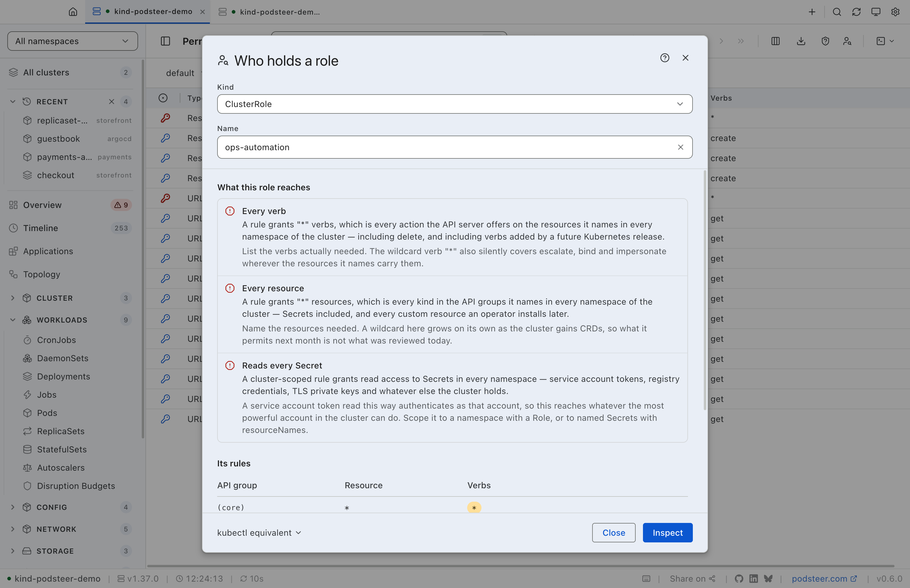Open the guestbook recent item
910x588 pixels.
pos(77,139)
